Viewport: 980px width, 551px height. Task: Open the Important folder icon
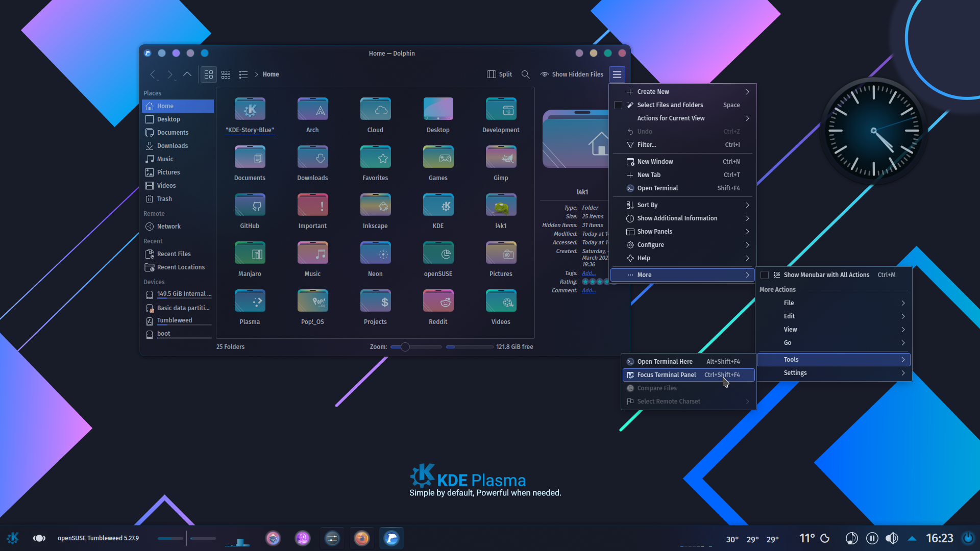pos(312,205)
